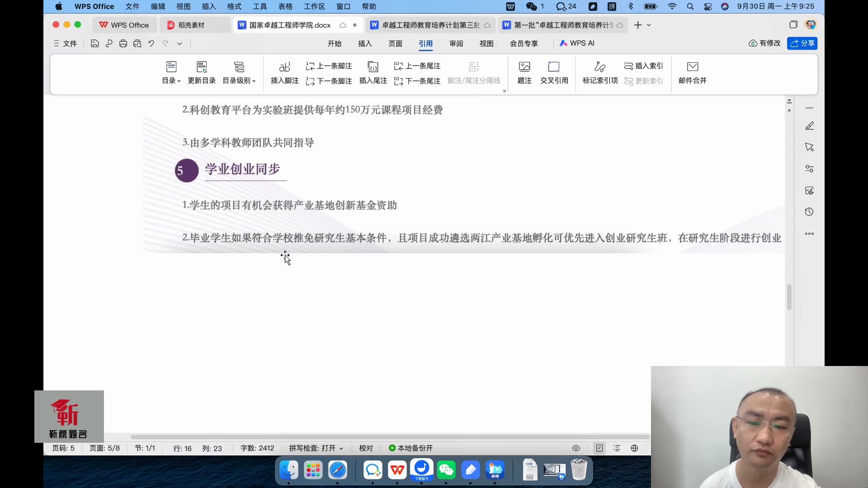Open footnote/endnote dialog launcher arrow
The width and height of the screenshot is (868, 488).
(x=504, y=91)
